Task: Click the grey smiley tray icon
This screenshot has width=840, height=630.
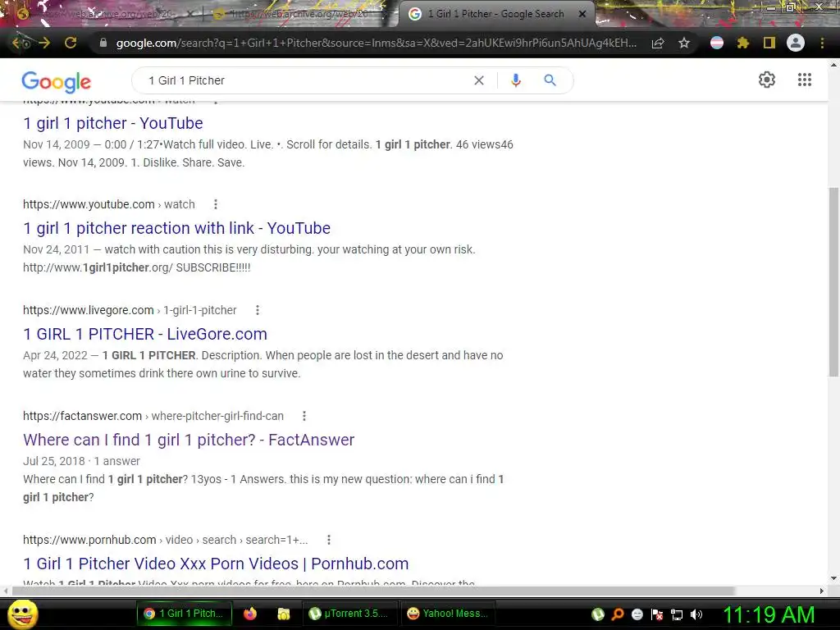Action: click(637, 614)
